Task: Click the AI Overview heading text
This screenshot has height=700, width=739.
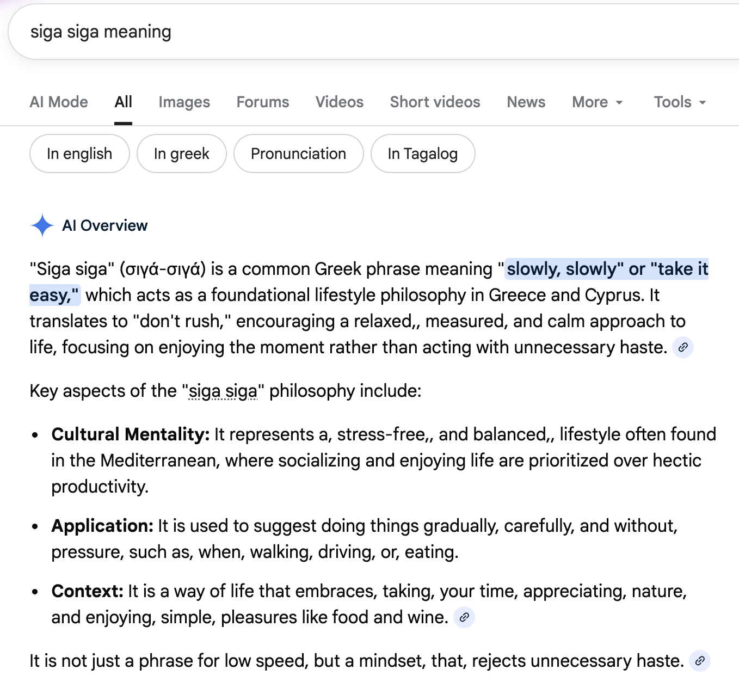Action: coord(104,225)
